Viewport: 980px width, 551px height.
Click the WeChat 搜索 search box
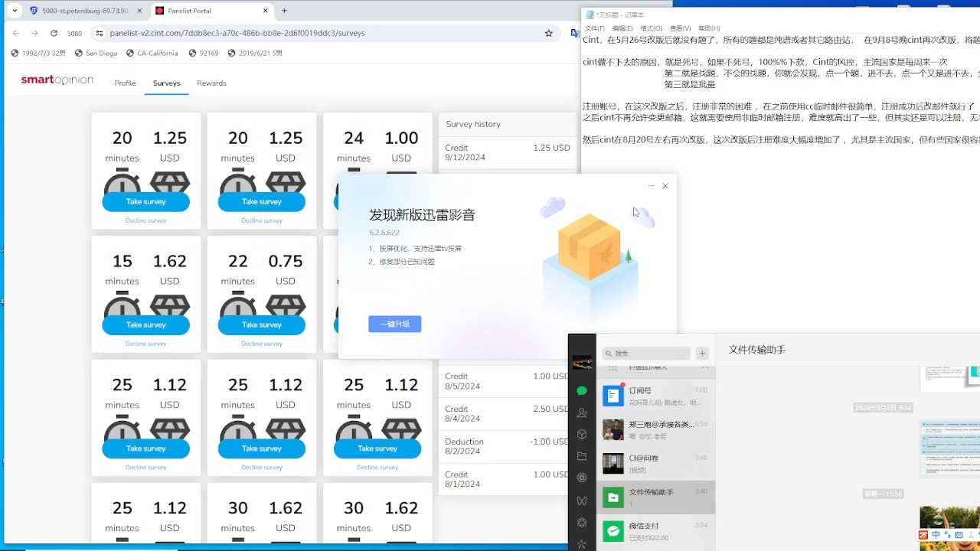646,354
